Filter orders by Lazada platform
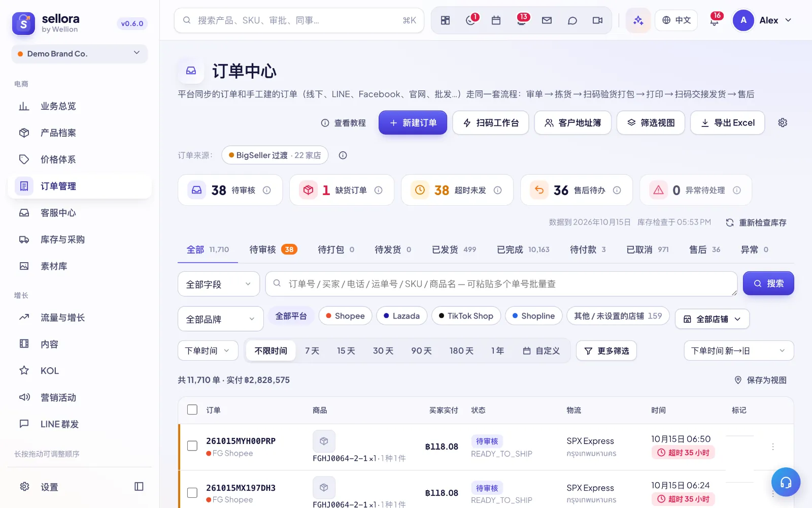 coord(401,316)
